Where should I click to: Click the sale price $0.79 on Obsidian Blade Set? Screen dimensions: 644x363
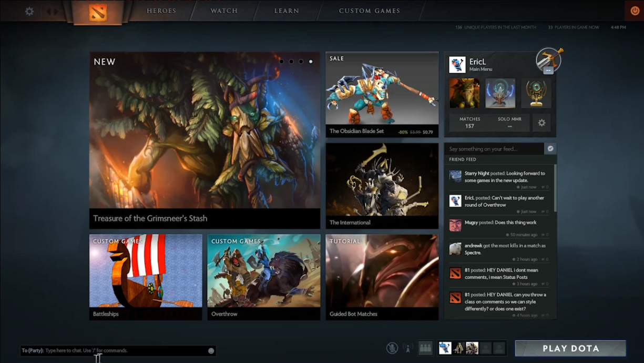(428, 132)
